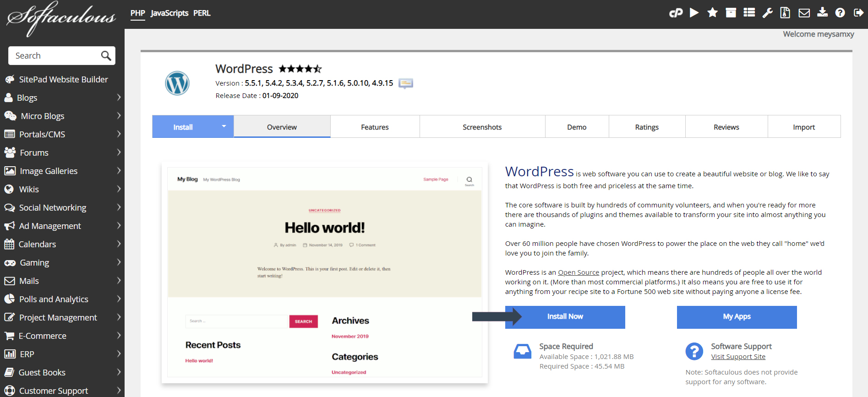The height and width of the screenshot is (397, 868).
Task: Switch to the Features tab
Action: (x=375, y=127)
